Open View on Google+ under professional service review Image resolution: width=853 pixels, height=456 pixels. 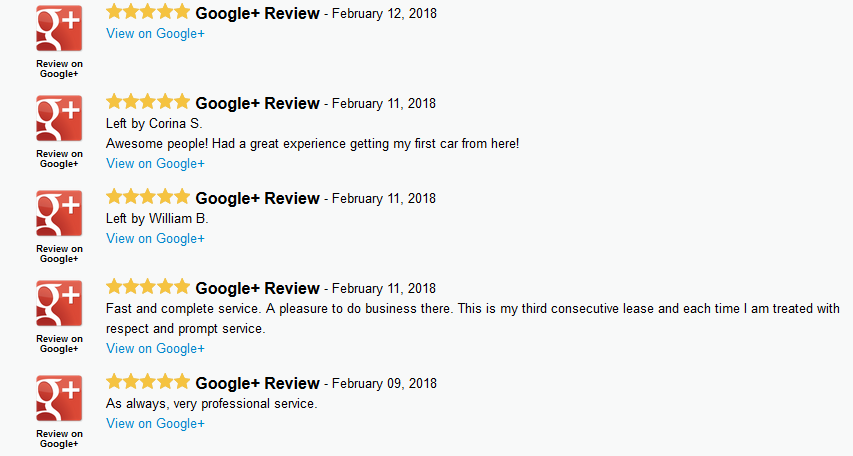coord(156,424)
